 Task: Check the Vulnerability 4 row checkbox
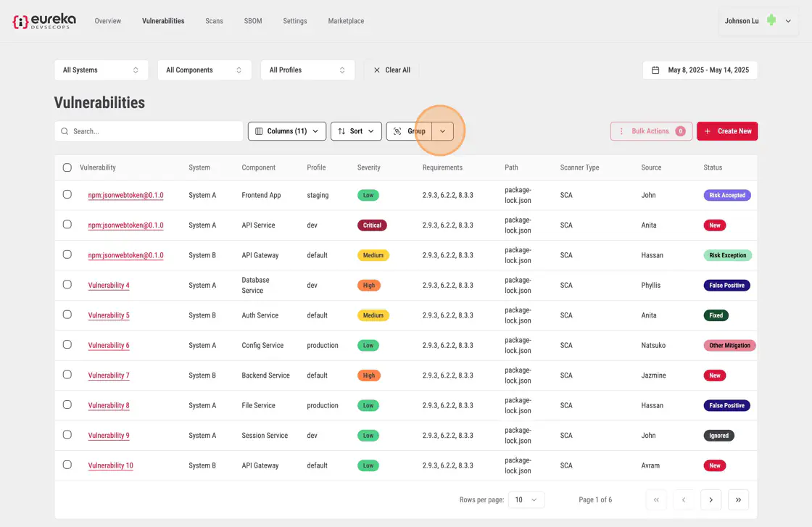click(67, 285)
